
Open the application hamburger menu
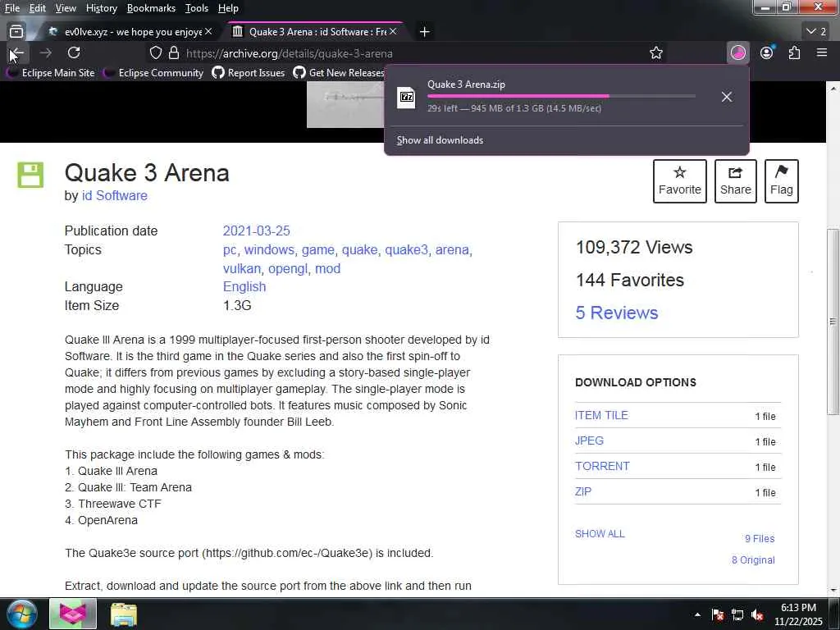[x=822, y=53]
